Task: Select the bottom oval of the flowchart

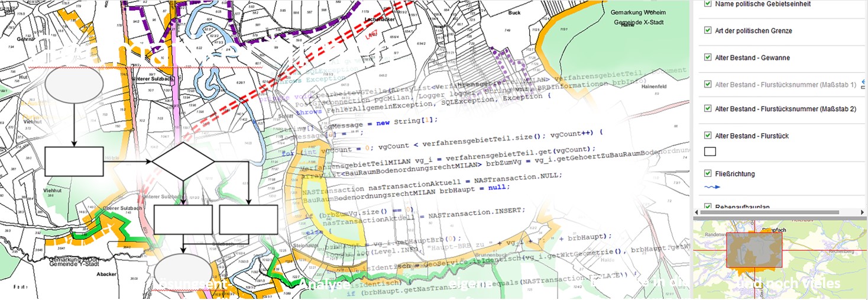Action: (x=182, y=271)
